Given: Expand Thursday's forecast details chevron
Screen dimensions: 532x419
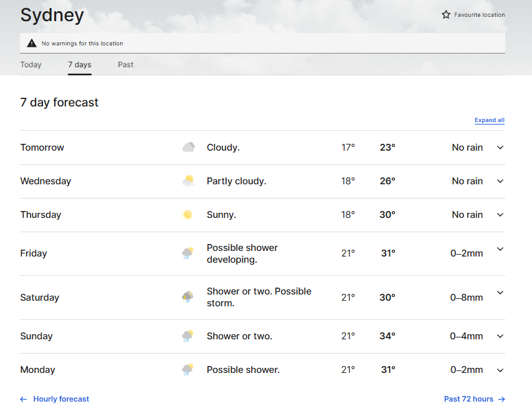Looking at the screenshot, I should [x=500, y=215].
